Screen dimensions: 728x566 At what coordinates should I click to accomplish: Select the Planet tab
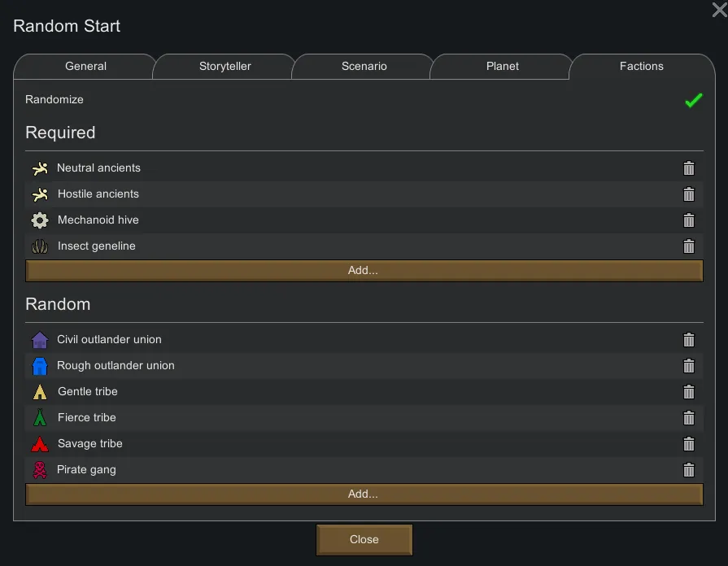(x=502, y=67)
